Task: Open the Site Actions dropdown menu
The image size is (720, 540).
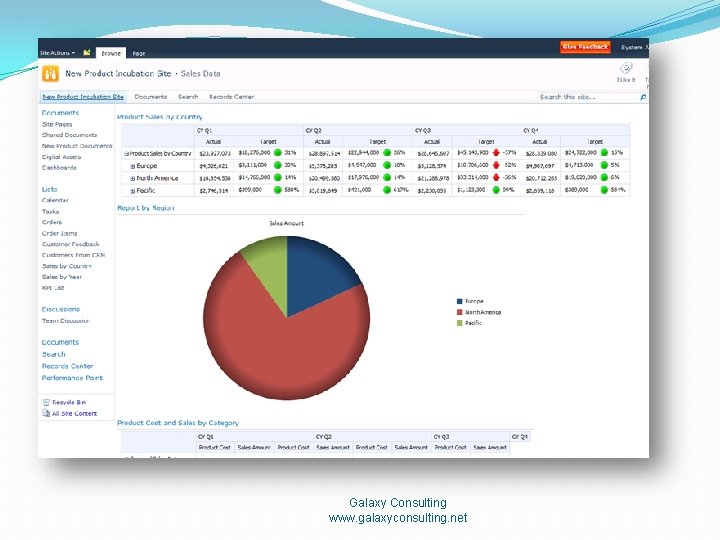Action: 57,53
